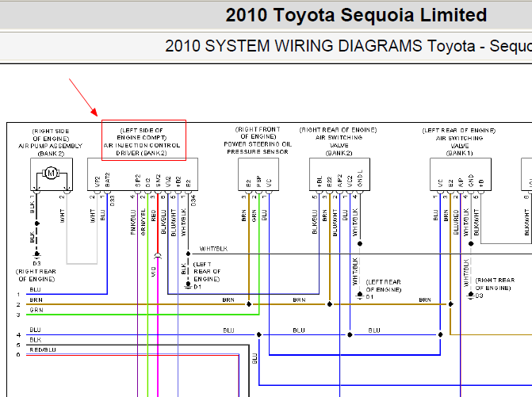Select the BAT2 pin label

coord(108,180)
